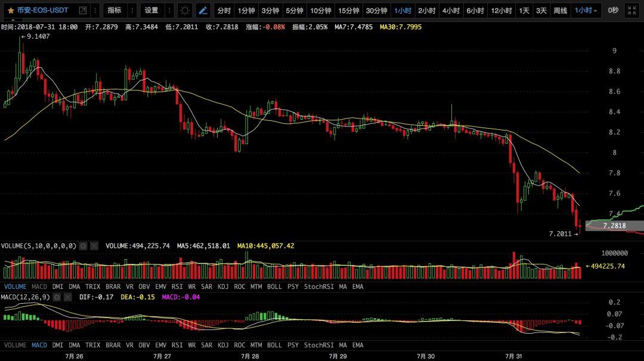Select StochRSI in the volume panel indicator row

coord(318,287)
